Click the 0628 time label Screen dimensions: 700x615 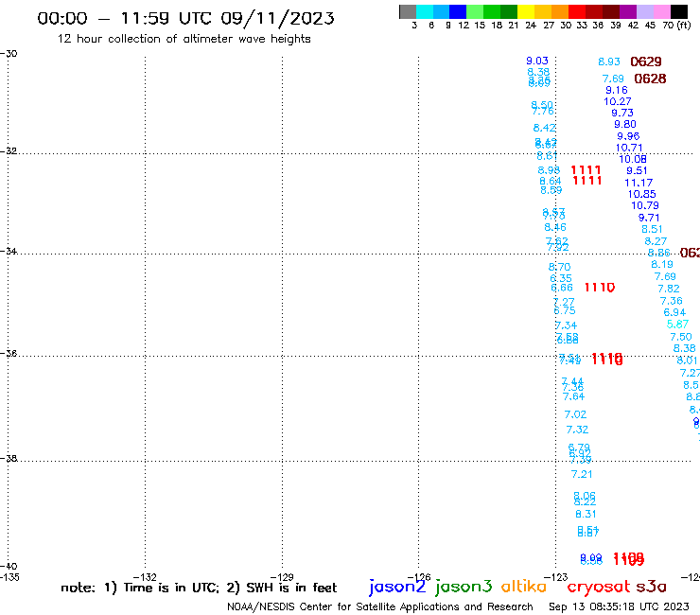[x=650, y=79]
